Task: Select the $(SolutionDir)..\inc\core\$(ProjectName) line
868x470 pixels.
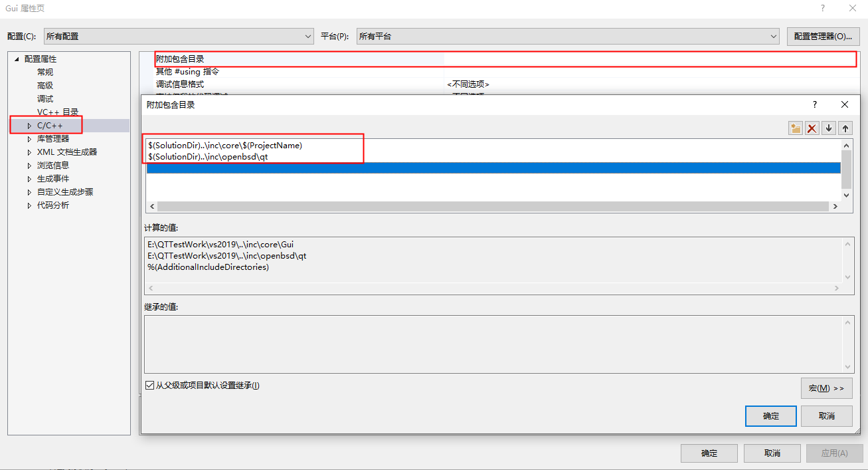Action: [225, 145]
